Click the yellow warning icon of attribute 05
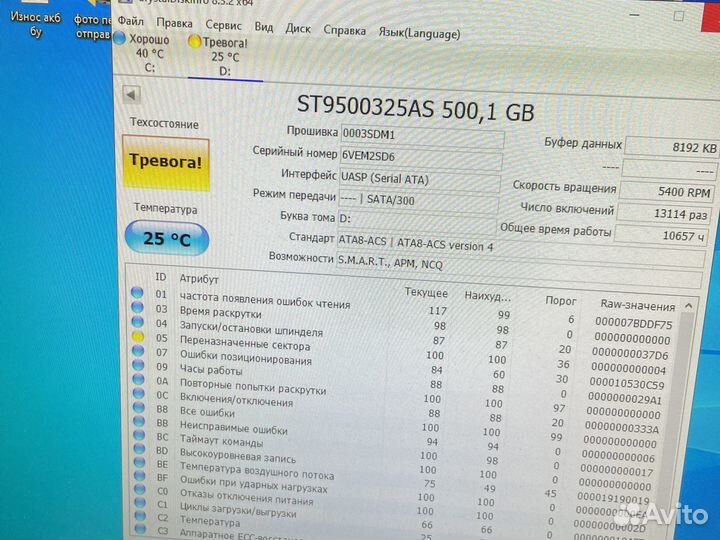The width and height of the screenshot is (720, 540). point(138,336)
